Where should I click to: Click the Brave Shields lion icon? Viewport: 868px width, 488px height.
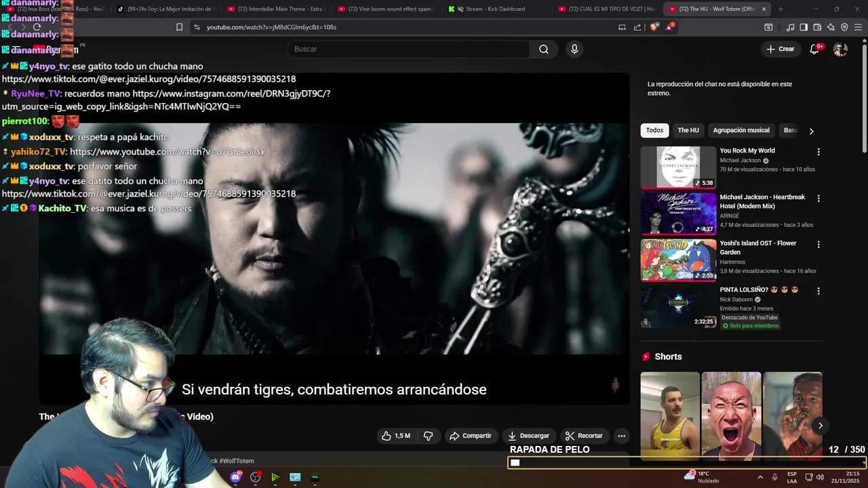tap(654, 27)
